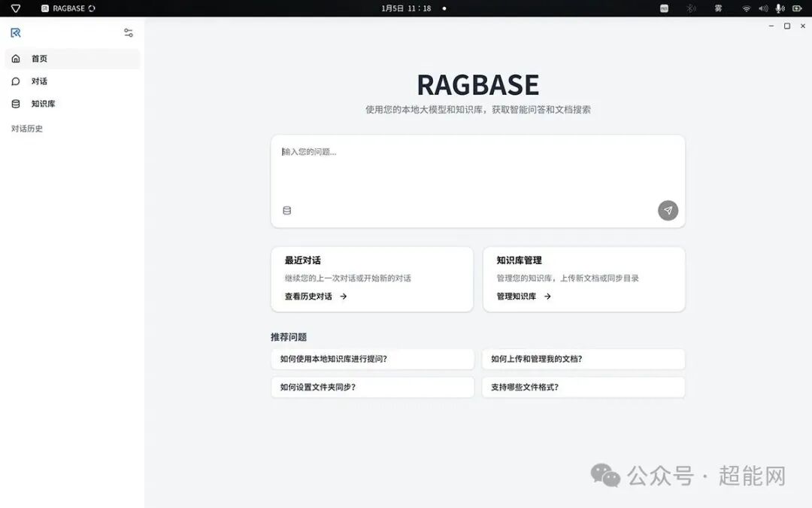Screen dimensions: 812x508
Task: Click the refresh icon beside RAGBASE in taskbar
Action: [x=91, y=8]
